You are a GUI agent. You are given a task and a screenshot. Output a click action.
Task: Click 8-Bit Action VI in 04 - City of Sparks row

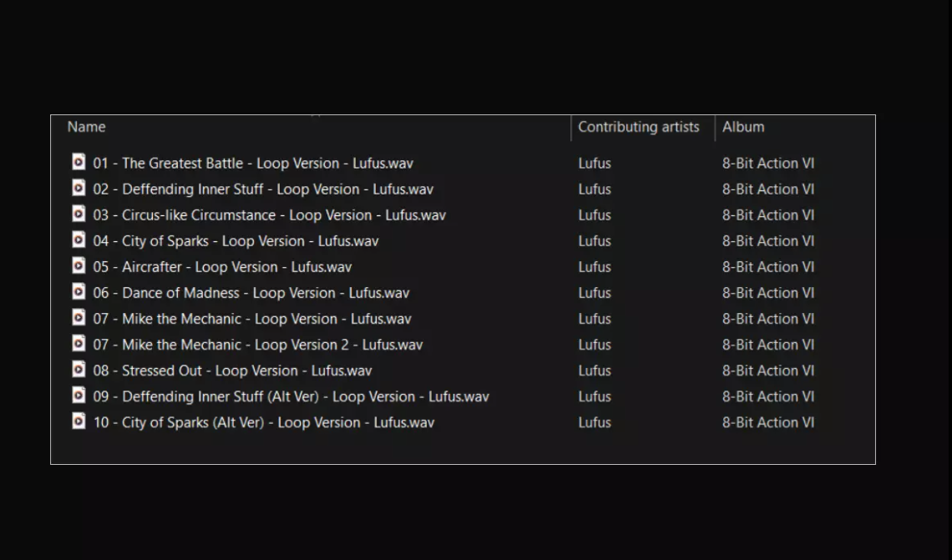768,241
